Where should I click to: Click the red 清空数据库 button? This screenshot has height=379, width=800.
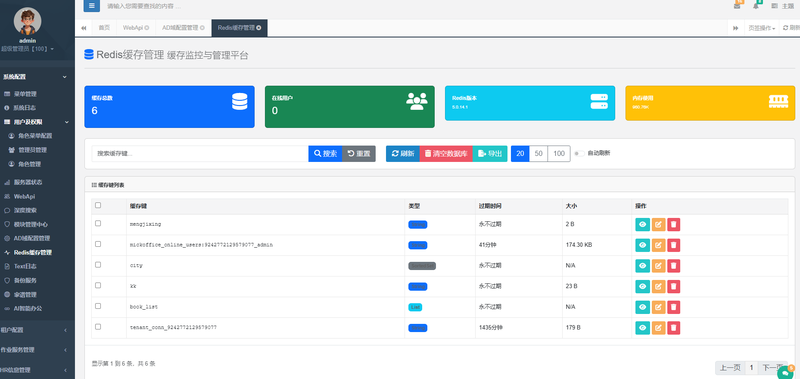click(446, 154)
